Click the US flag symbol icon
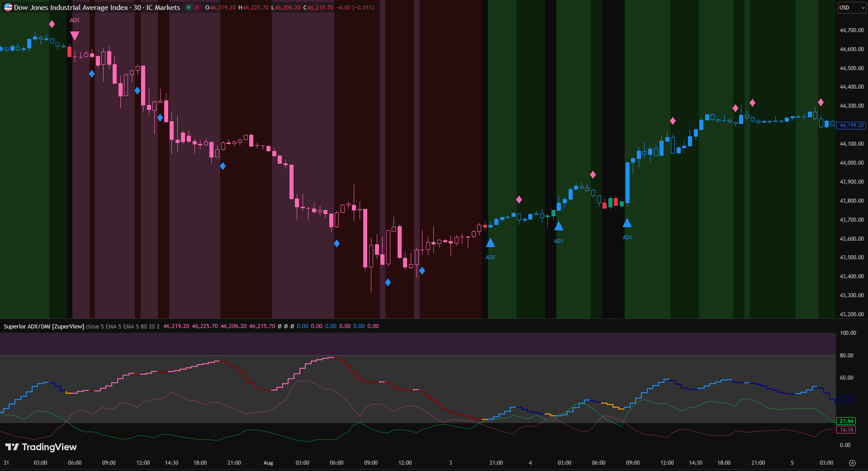Screen dimensions: 868x471 [8, 7]
